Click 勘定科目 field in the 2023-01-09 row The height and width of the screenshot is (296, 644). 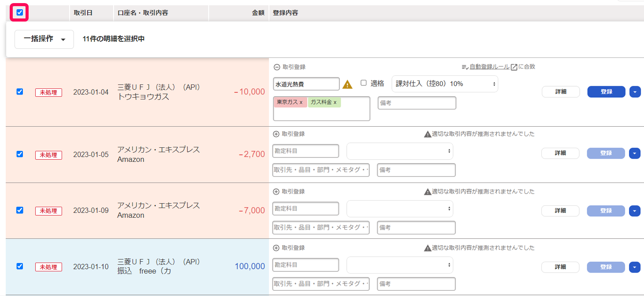[305, 208]
